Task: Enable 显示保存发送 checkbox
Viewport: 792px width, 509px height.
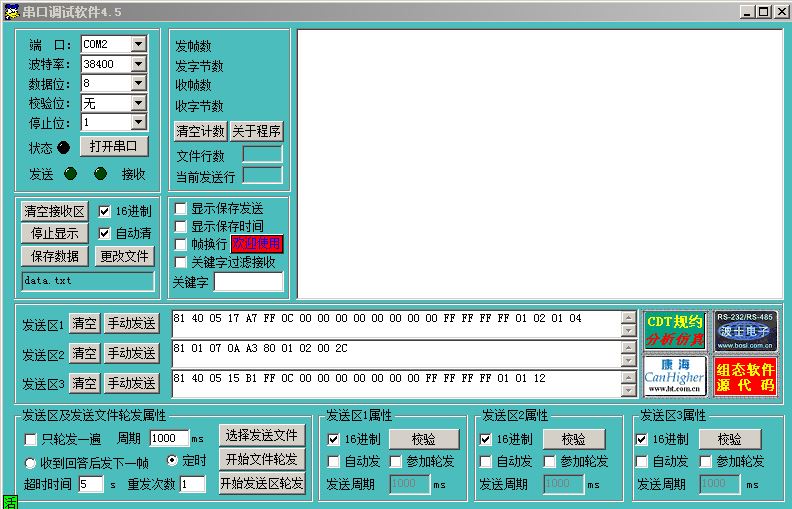Action: point(180,209)
